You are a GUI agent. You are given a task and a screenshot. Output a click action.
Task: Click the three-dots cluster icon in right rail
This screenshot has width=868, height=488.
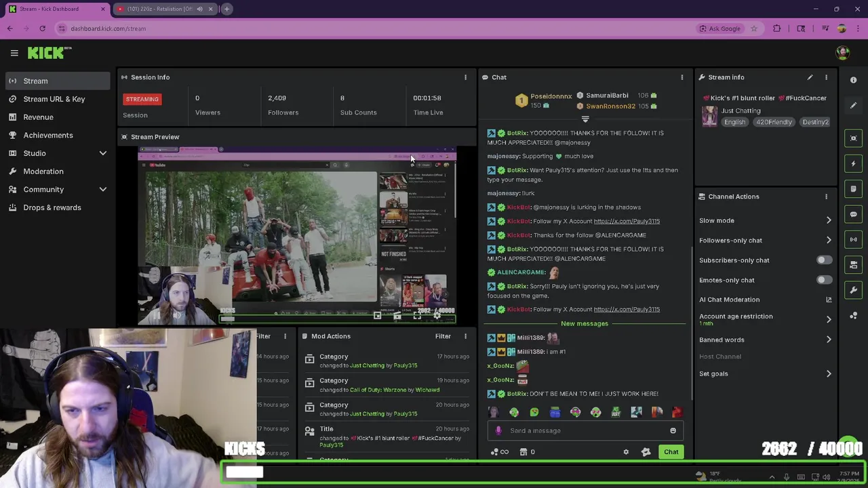point(853,316)
